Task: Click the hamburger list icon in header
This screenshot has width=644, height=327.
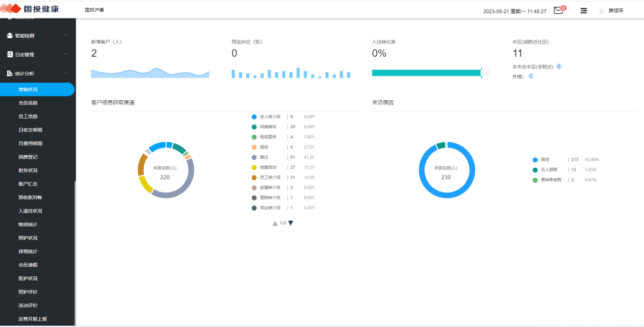Action: click(x=584, y=11)
